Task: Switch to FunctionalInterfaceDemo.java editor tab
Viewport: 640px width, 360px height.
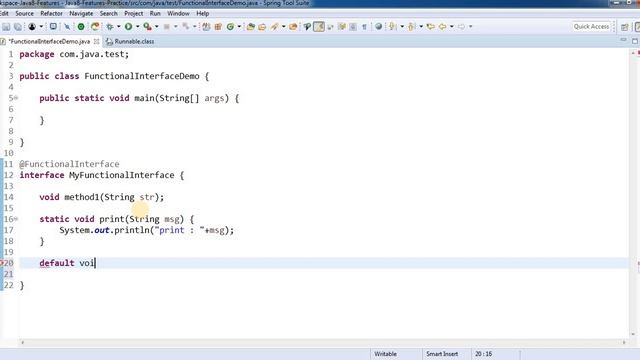Action: pyautogui.click(x=49, y=42)
